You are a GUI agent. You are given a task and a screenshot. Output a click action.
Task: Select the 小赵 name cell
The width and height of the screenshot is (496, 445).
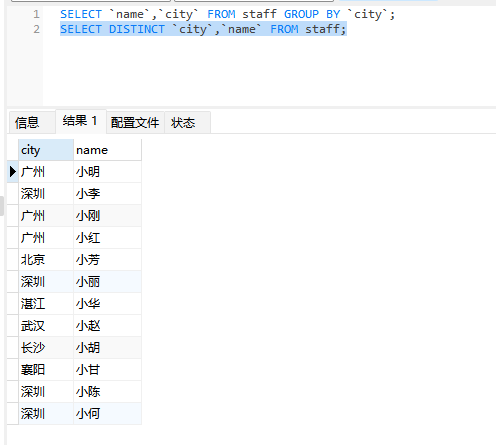107,326
